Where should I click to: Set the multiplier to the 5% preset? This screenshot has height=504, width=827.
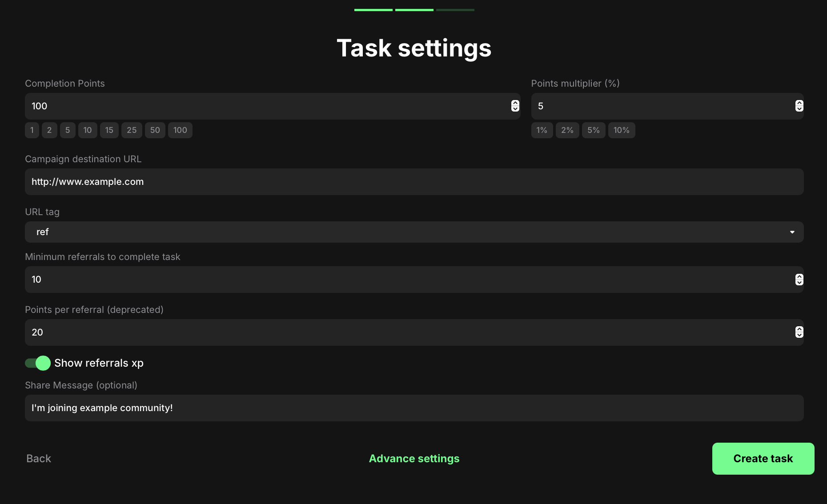[593, 130]
